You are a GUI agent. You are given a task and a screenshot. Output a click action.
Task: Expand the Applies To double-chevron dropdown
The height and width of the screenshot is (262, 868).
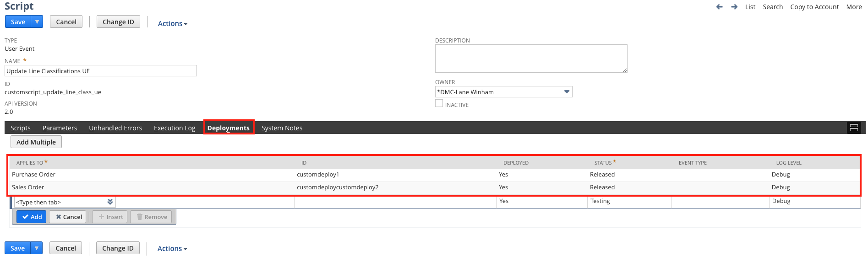coord(110,202)
